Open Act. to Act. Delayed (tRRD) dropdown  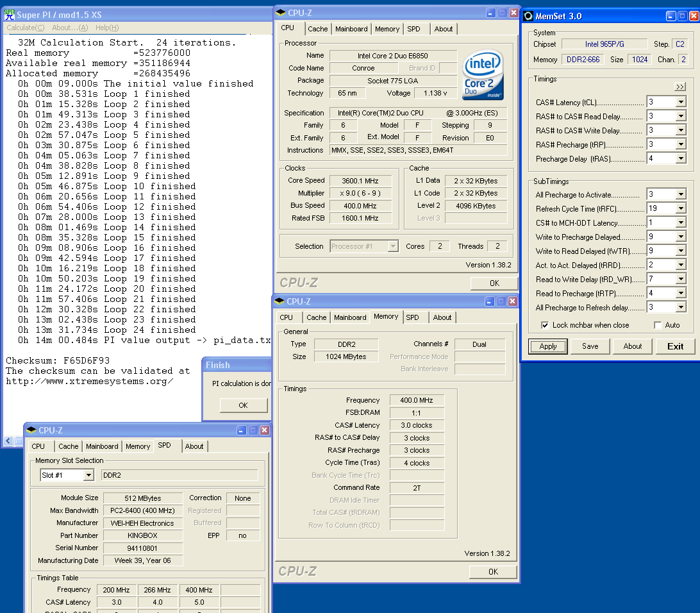[x=681, y=265]
